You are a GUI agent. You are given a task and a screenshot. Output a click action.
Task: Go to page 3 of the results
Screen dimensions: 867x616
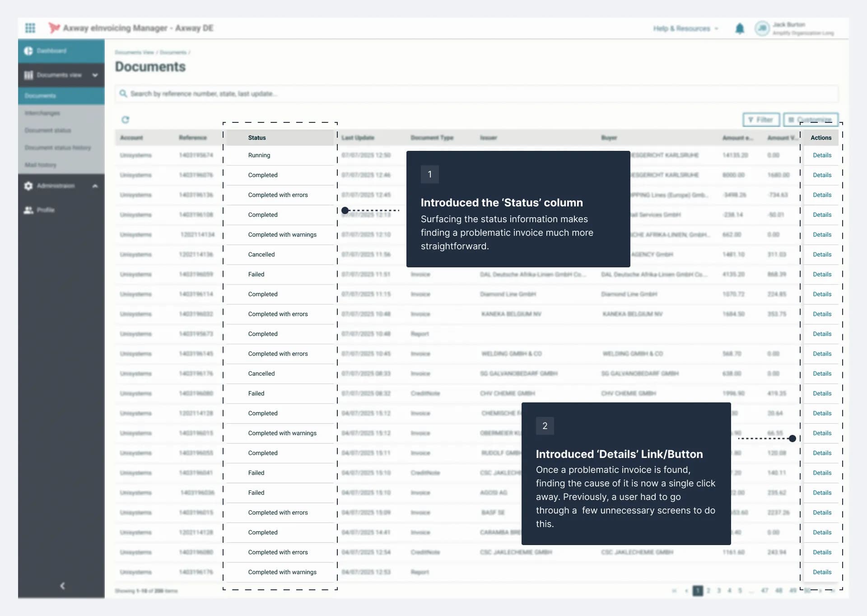click(x=719, y=591)
